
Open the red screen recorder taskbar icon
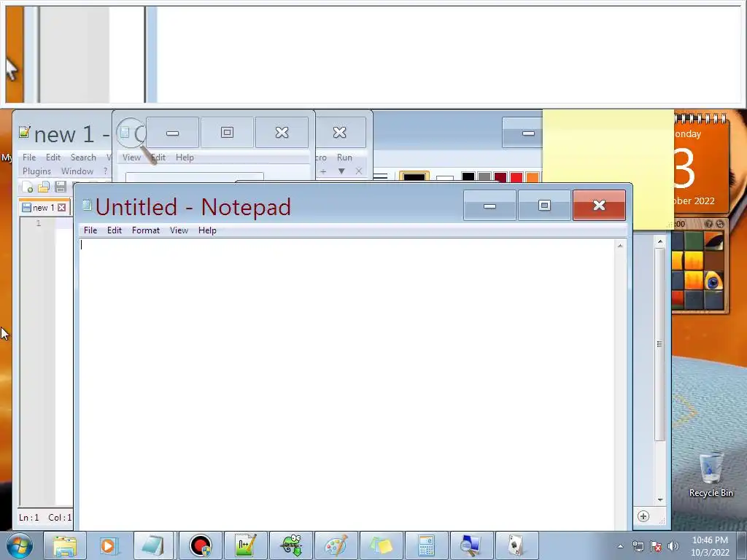200,545
